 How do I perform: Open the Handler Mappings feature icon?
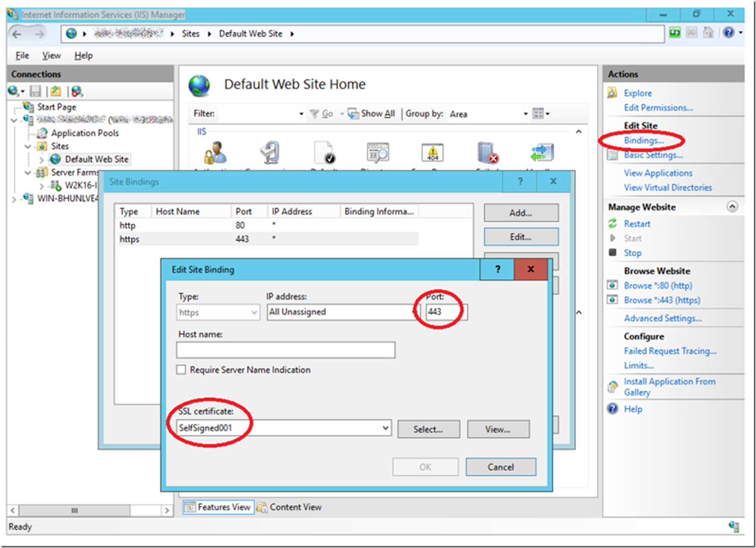[542, 153]
